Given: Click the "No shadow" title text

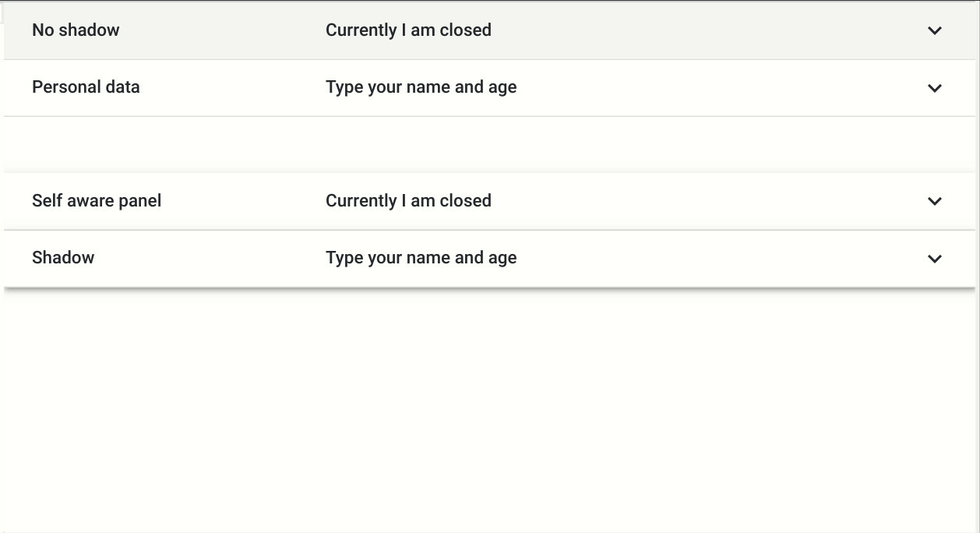Looking at the screenshot, I should [76, 30].
